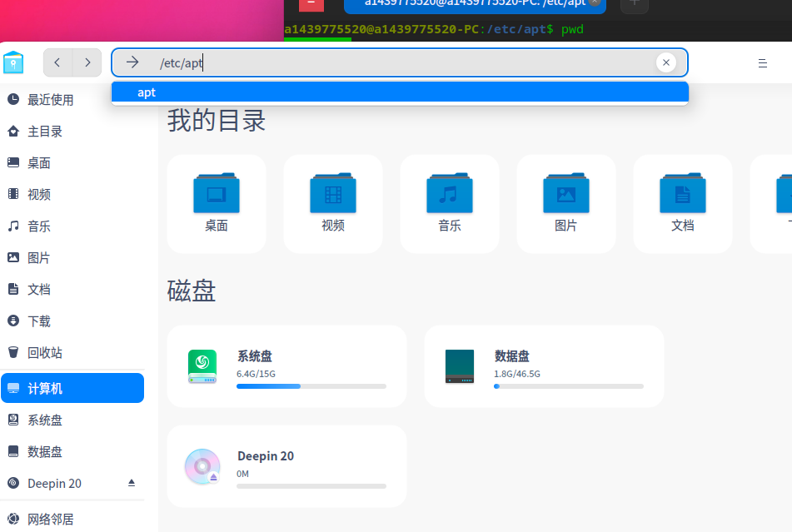Viewport: 792px width, 532px height.
Task: Click the terminal prompt a1439775520@a1439775520-PC
Action: pyautogui.click(x=381, y=29)
